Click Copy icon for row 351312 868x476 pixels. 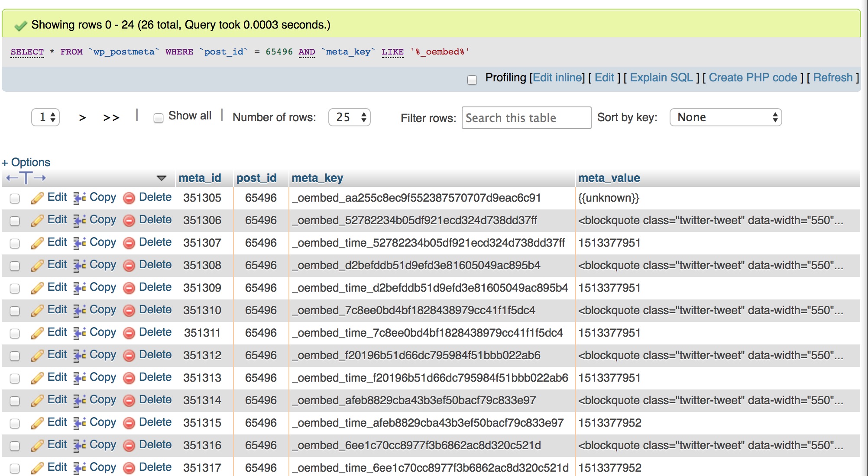tap(79, 356)
